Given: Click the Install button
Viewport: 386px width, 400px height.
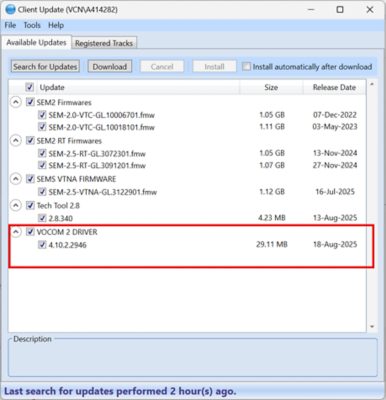Looking at the screenshot, I should (214, 67).
